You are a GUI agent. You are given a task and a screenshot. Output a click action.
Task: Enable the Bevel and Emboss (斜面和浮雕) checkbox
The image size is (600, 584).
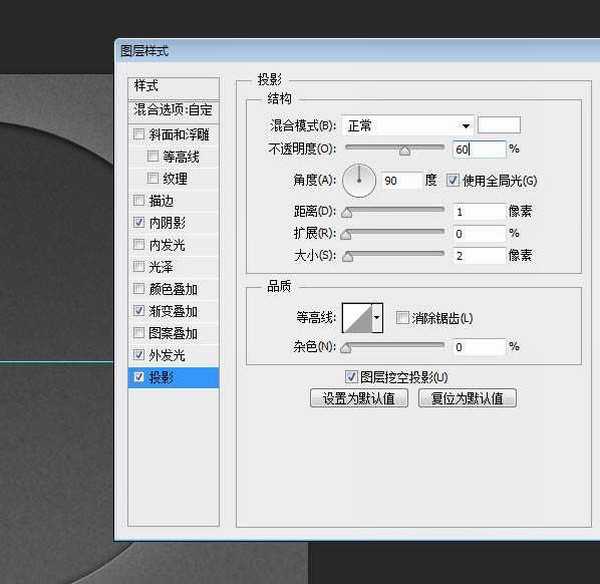click(139, 135)
